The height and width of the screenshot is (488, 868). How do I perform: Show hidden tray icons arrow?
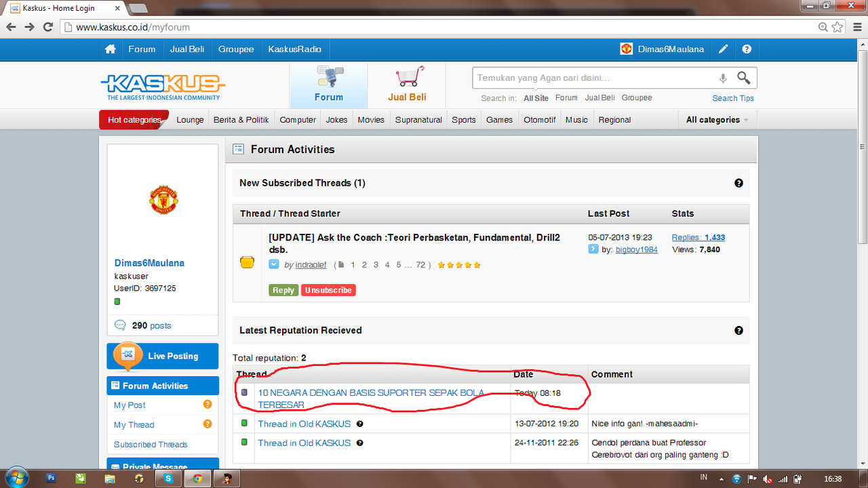click(x=722, y=479)
